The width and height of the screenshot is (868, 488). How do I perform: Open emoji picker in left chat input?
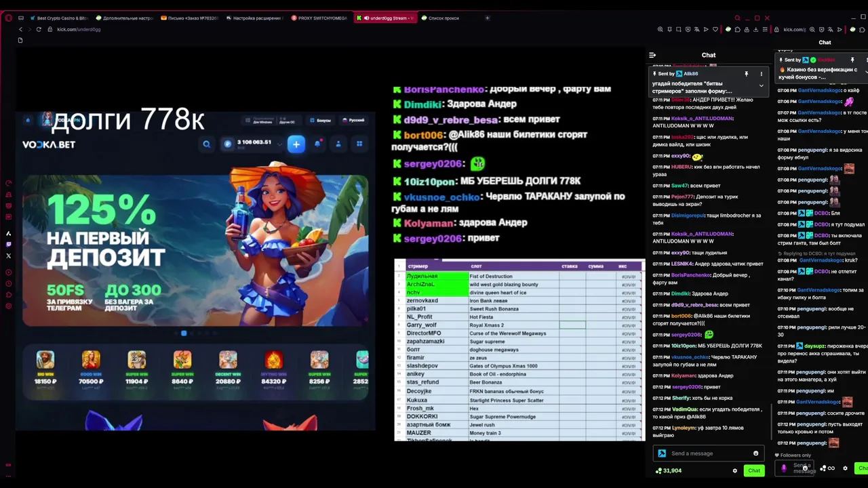[x=755, y=453]
